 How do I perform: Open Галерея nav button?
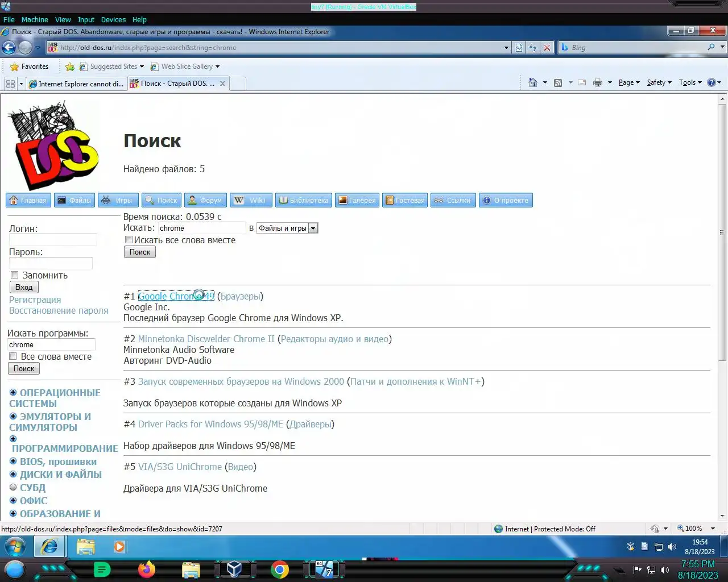coord(357,200)
